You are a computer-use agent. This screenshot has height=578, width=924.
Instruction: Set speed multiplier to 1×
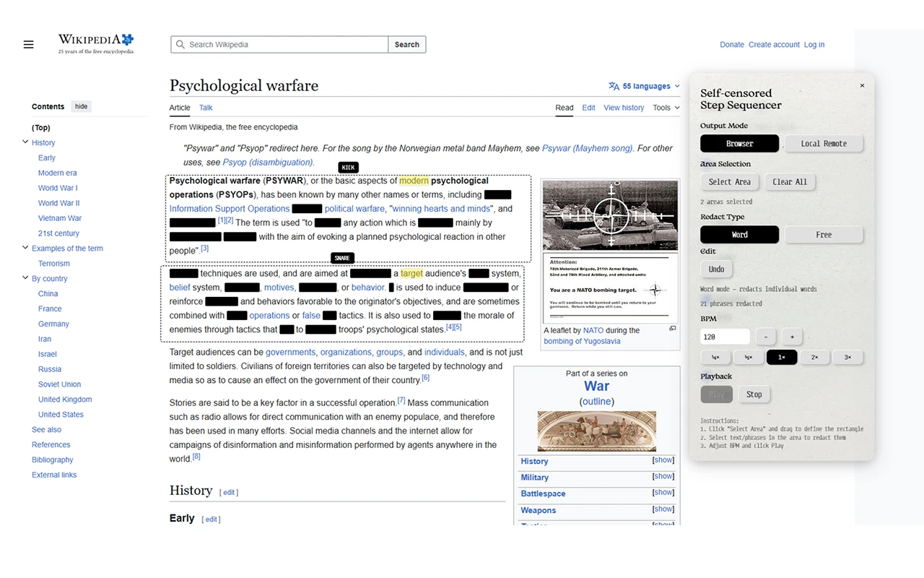pos(782,357)
